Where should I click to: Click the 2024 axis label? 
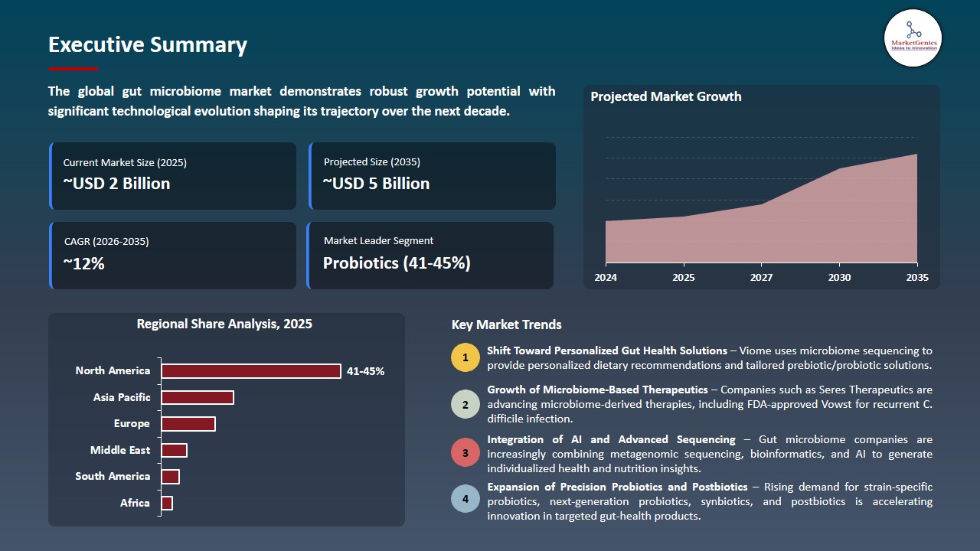point(606,277)
